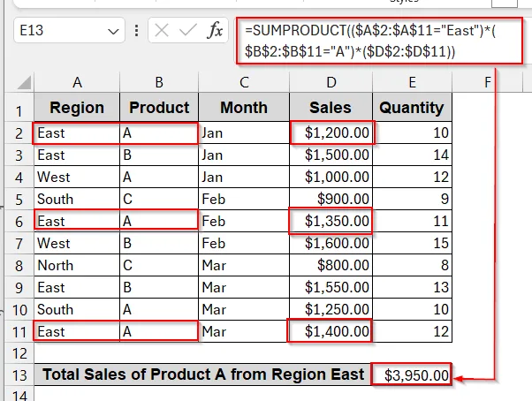
Task: Select the Jan cell in row 2
Action: coord(244,132)
